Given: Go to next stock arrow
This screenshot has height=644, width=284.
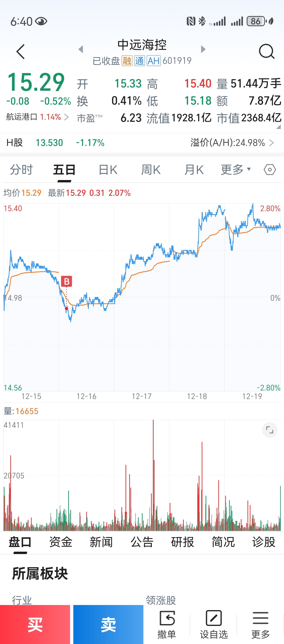Looking at the screenshot, I should (203, 49).
